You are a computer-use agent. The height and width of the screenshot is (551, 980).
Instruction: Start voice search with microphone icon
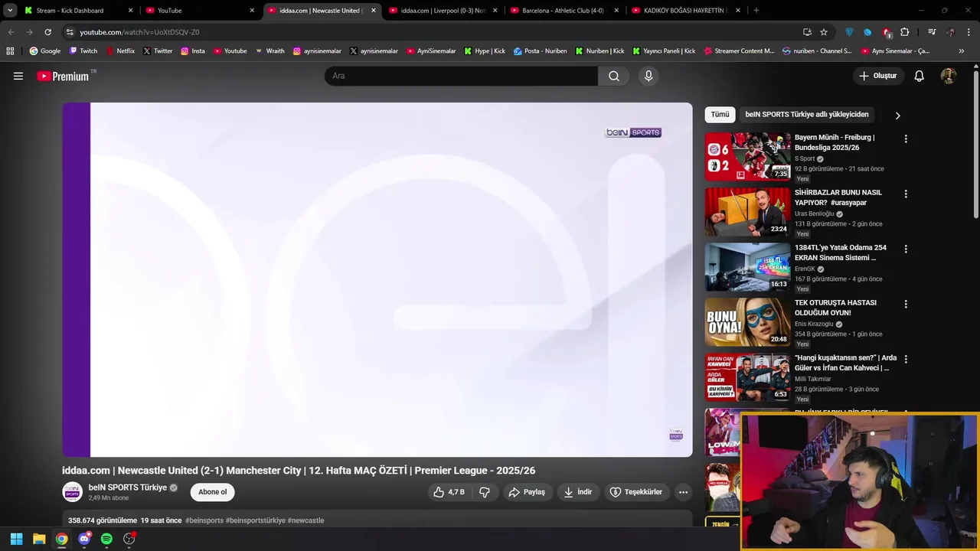coord(648,76)
